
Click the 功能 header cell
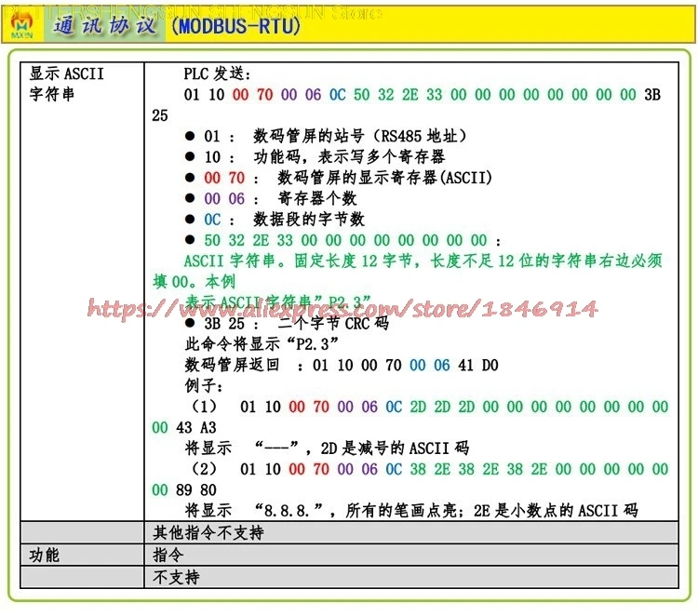(82, 555)
